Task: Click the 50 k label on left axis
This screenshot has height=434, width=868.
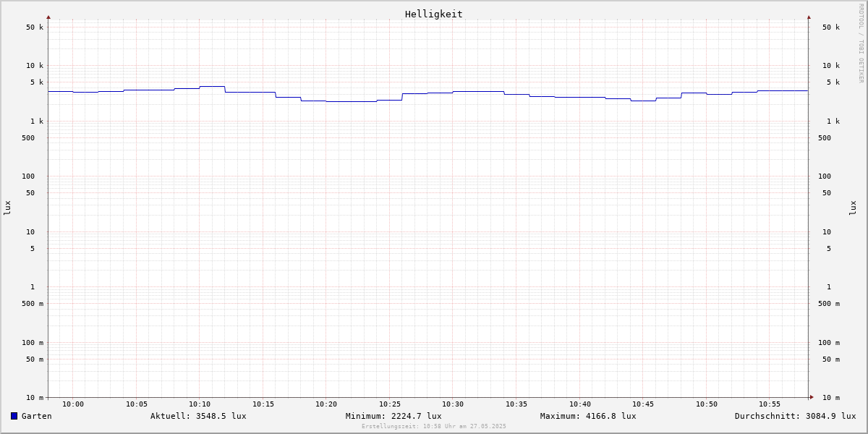Action: click(35, 27)
